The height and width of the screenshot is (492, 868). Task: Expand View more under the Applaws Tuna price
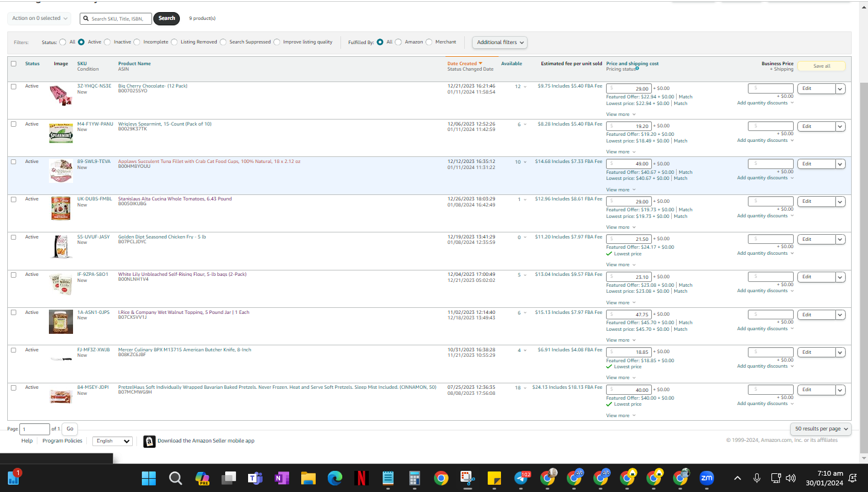[x=621, y=190]
